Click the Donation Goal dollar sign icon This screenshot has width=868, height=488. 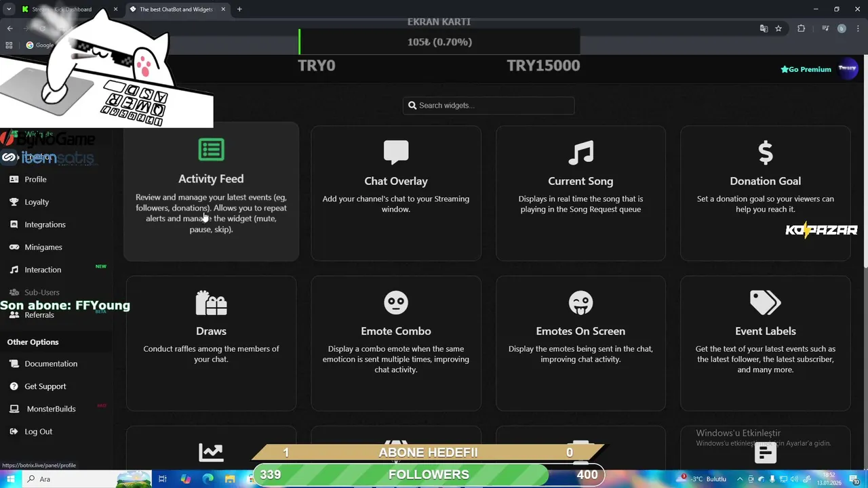coord(766,152)
